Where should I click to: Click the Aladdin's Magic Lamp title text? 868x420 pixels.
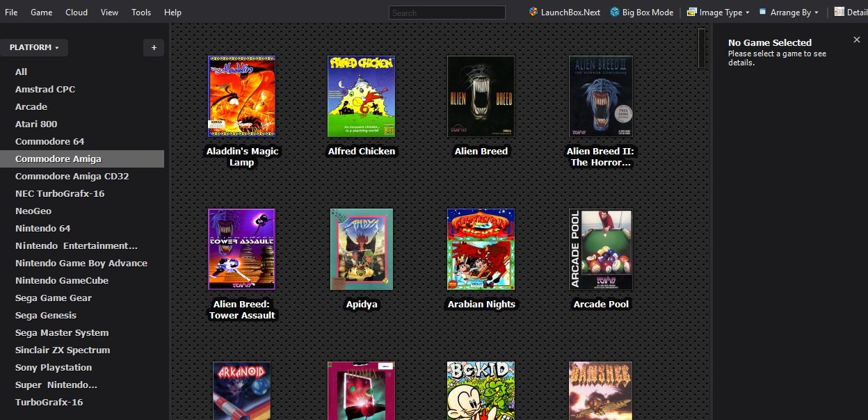[x=242, y=156]
